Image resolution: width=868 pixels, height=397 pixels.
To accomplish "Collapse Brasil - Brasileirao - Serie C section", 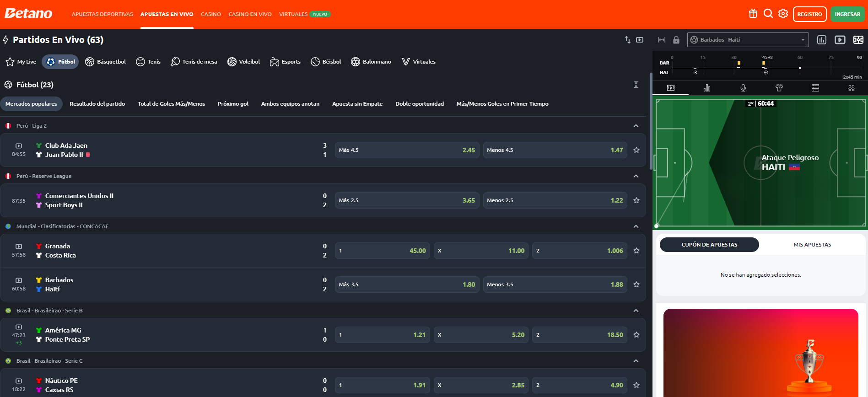I will click(636, 361).
